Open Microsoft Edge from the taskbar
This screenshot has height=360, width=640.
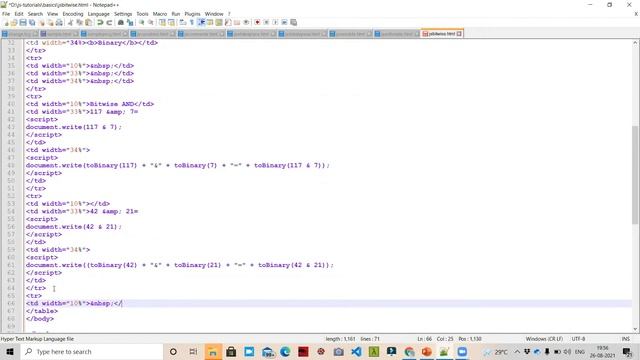pyautogui.click(x=285, y=351)
